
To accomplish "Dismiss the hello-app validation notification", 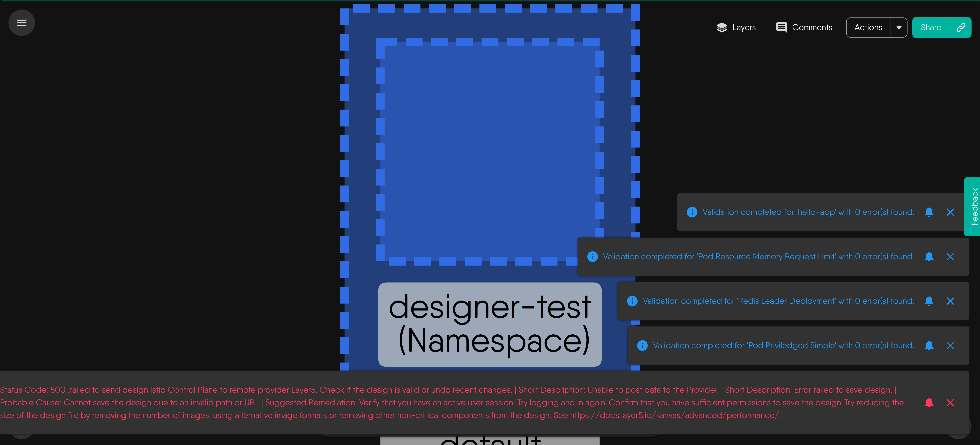I will [950, 212].
